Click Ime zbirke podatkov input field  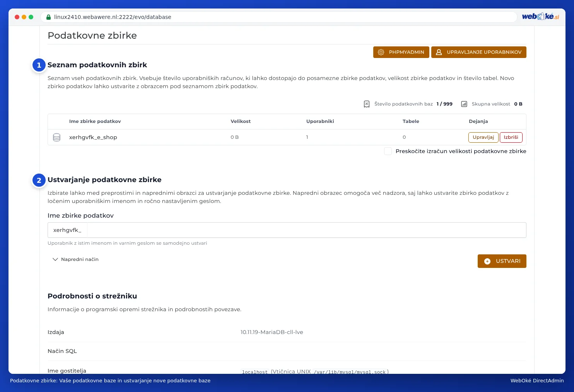[x=307, y=230]
